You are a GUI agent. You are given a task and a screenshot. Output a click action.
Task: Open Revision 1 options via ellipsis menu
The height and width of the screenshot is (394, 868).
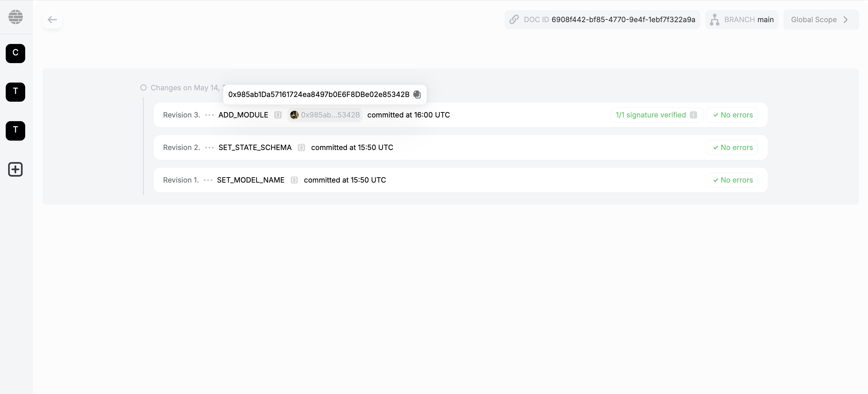(x=208, y=180)
